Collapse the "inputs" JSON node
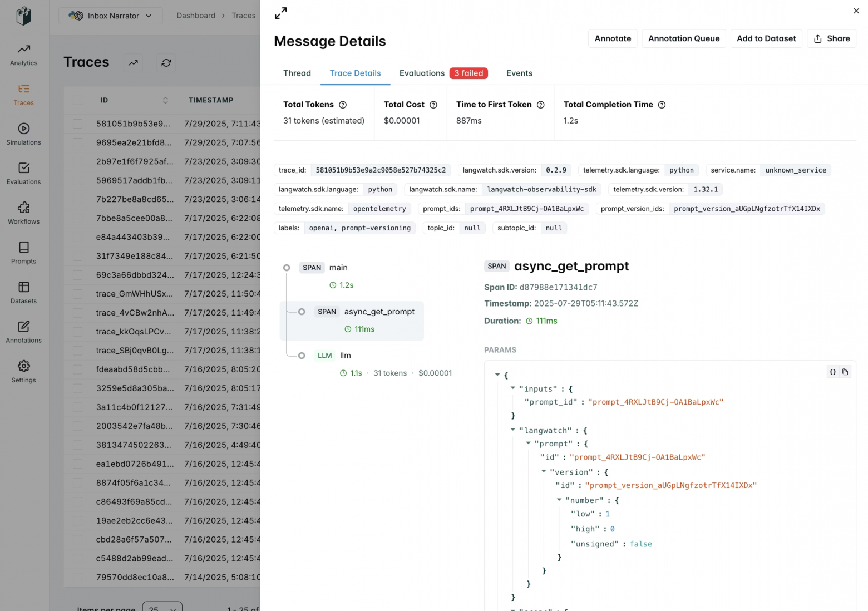This screenshot has height=611, width=868. click(513, 388)
